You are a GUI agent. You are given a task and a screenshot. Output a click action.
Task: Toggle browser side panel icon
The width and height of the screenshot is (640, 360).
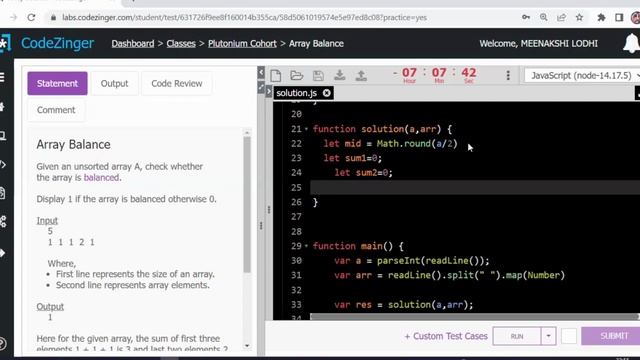point(619,18)
